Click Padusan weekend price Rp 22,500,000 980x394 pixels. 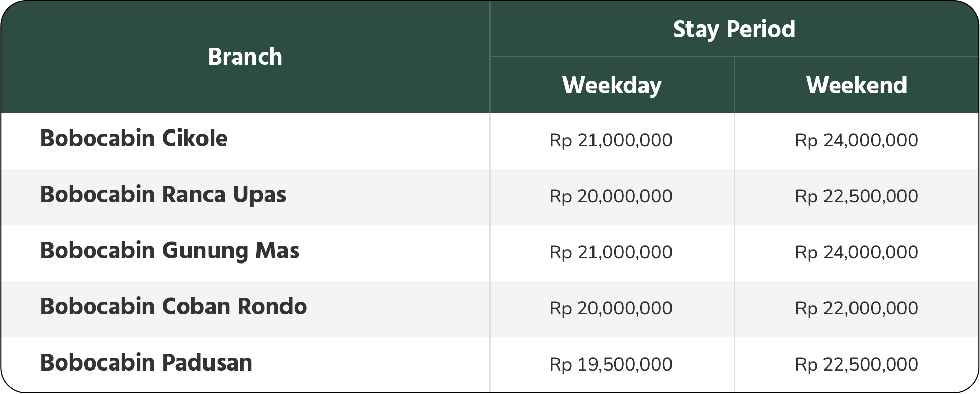pyautogui.click(x=857, y=364)
